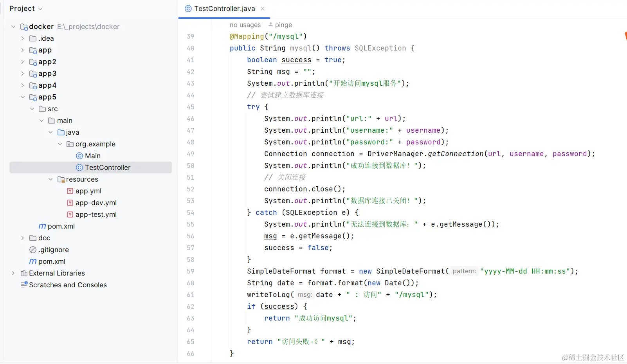
Task: Click the .gitignore file icon
Action: [x=33, y=250]
